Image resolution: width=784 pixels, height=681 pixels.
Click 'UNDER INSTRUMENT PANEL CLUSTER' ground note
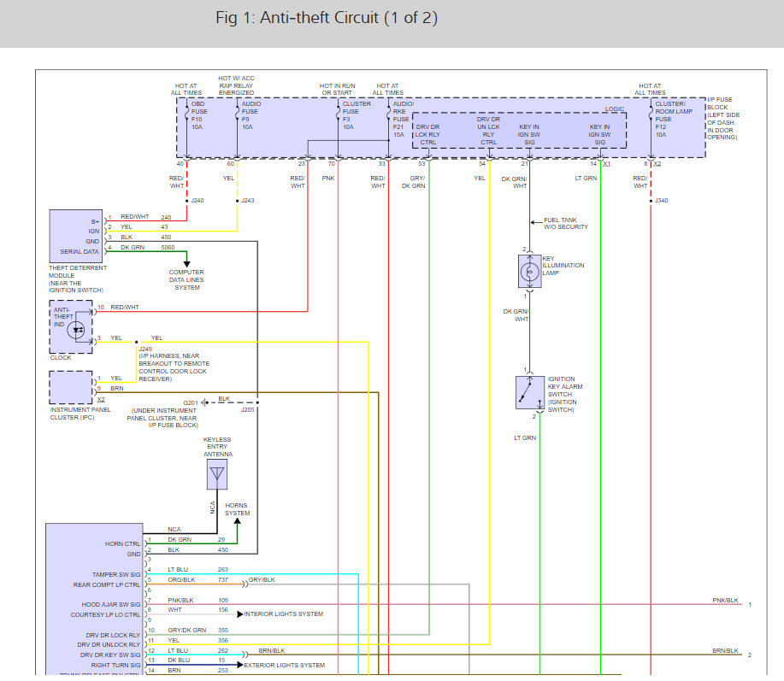point(162,418)
